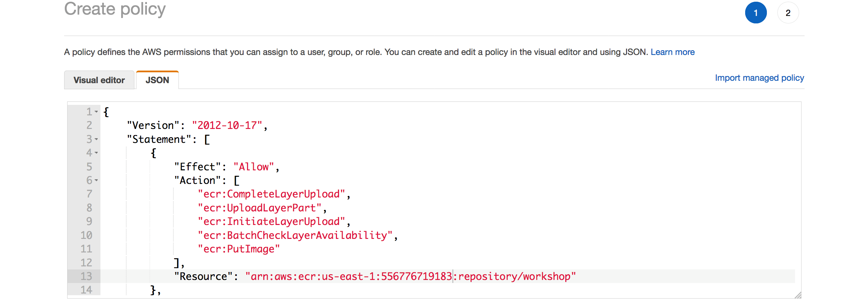Click "ecr:BatchCheckLayerAvailability" action string
This screenshot has width=868, height=302.
coord(295,235)
